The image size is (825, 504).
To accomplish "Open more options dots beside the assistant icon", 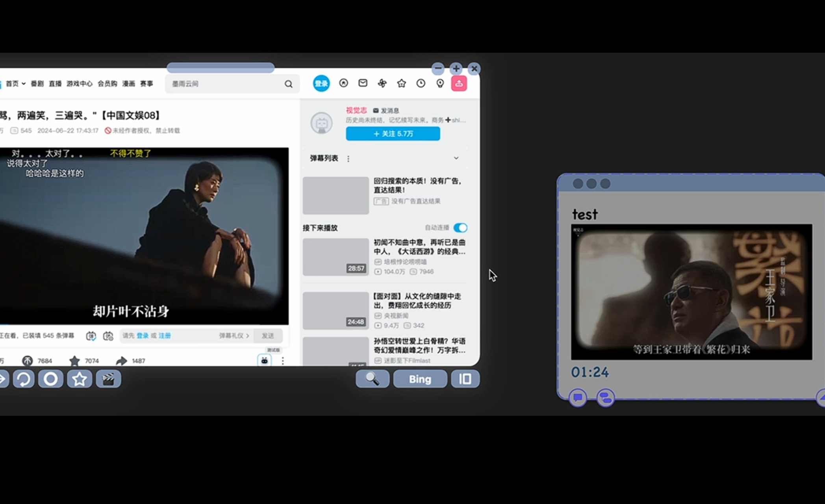I will click(282, 361).
